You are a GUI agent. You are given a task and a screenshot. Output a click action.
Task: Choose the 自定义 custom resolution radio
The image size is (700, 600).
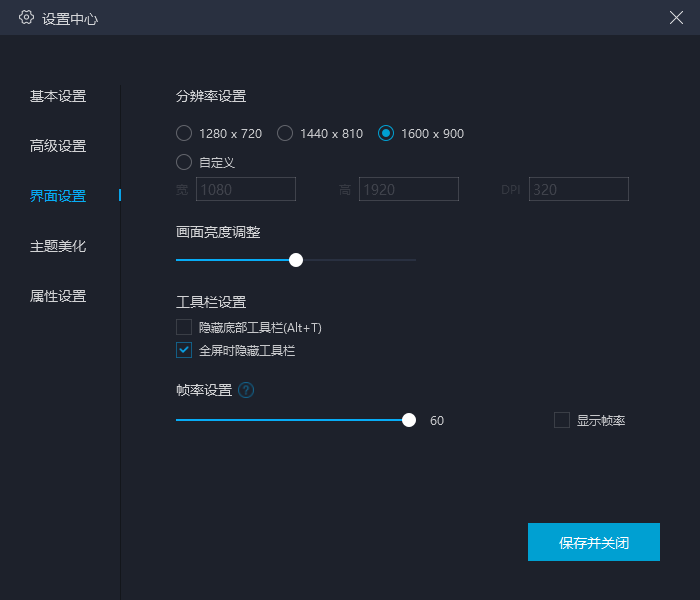click(x=184, y=162)
